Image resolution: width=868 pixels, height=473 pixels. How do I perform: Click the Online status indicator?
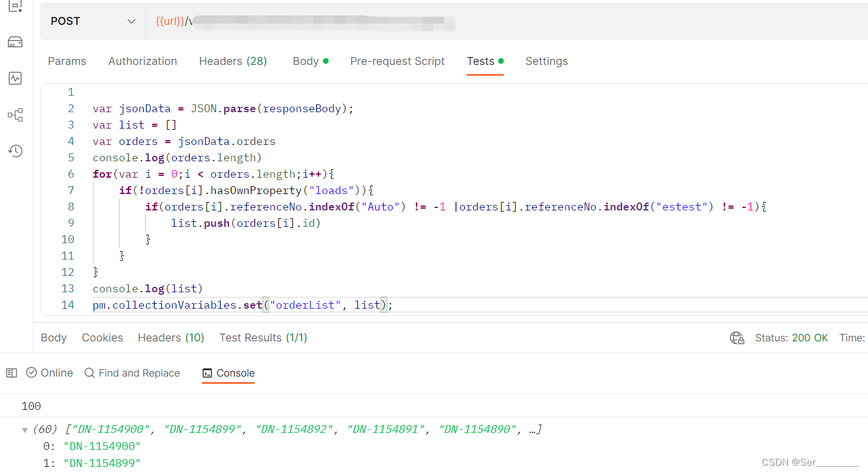(x=49, y=372)
